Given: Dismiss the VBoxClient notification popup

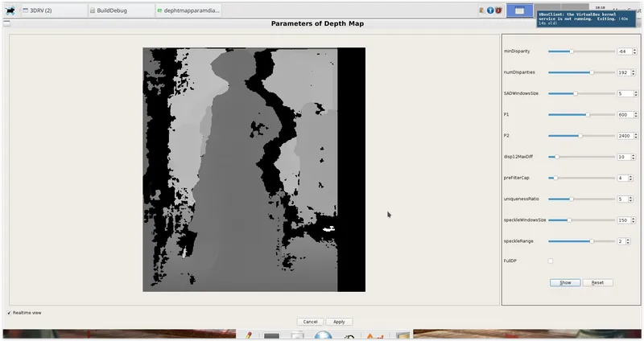Looking at the screenshot, I should click(586, 18).
